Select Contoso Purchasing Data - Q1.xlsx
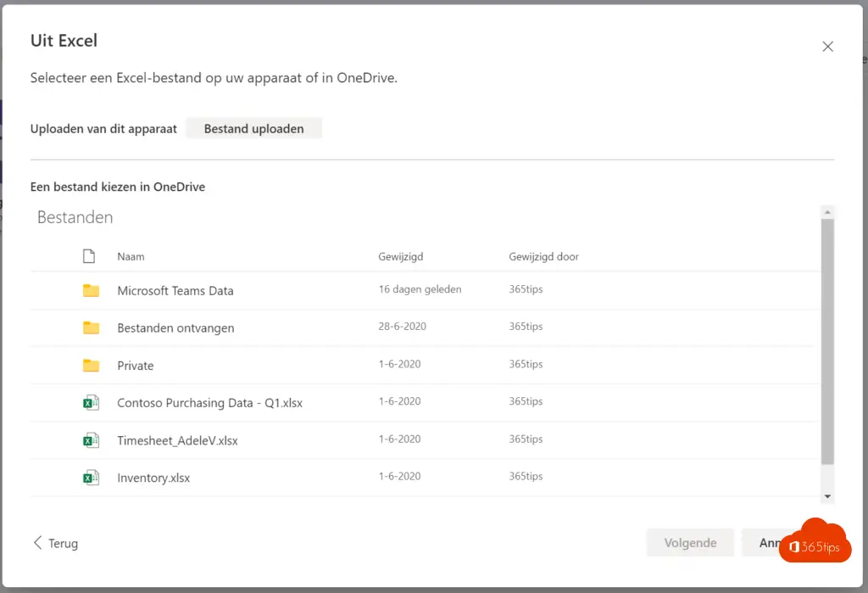 coord(210,403)
